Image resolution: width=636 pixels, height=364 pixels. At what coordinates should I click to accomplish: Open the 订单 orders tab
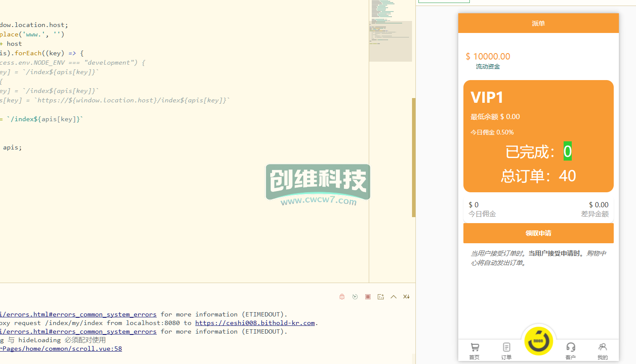(507, 351)
